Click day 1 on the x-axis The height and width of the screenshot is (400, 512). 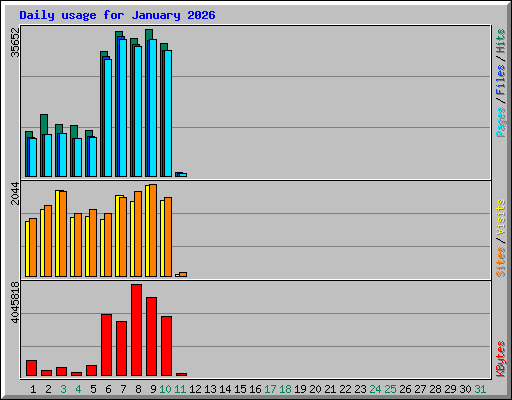tap(33, 389)
